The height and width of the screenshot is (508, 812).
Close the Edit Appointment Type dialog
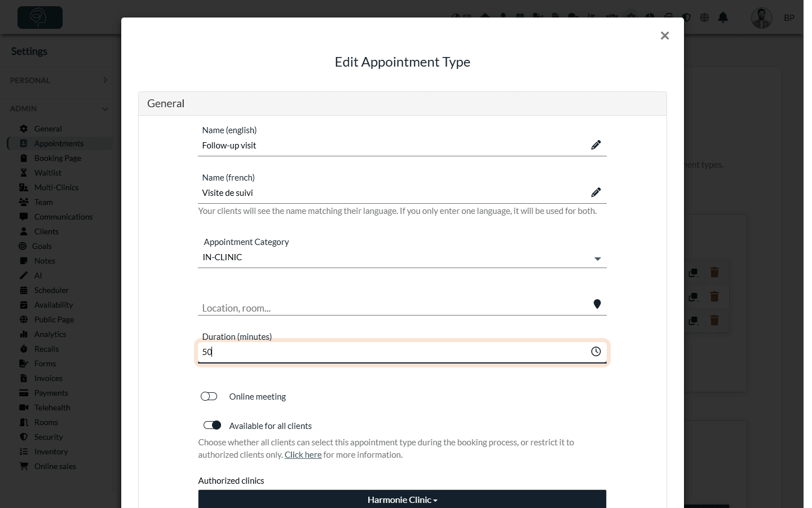665,36
